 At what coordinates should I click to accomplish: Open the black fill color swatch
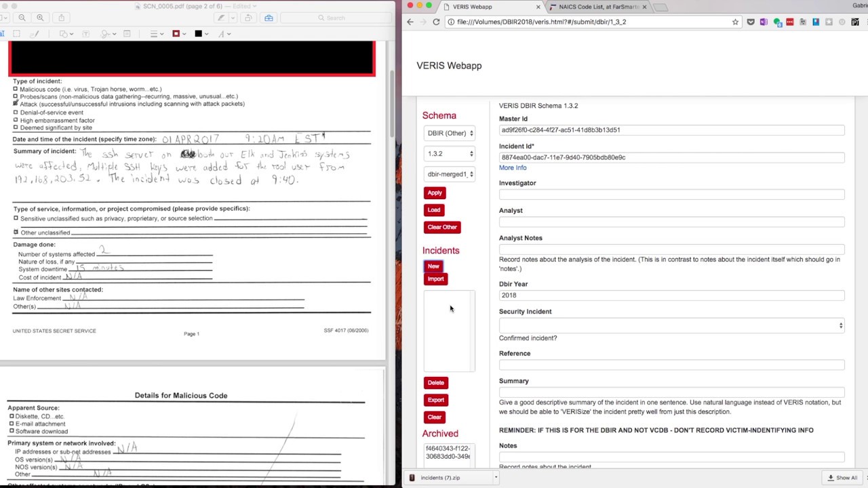(200, 34)
